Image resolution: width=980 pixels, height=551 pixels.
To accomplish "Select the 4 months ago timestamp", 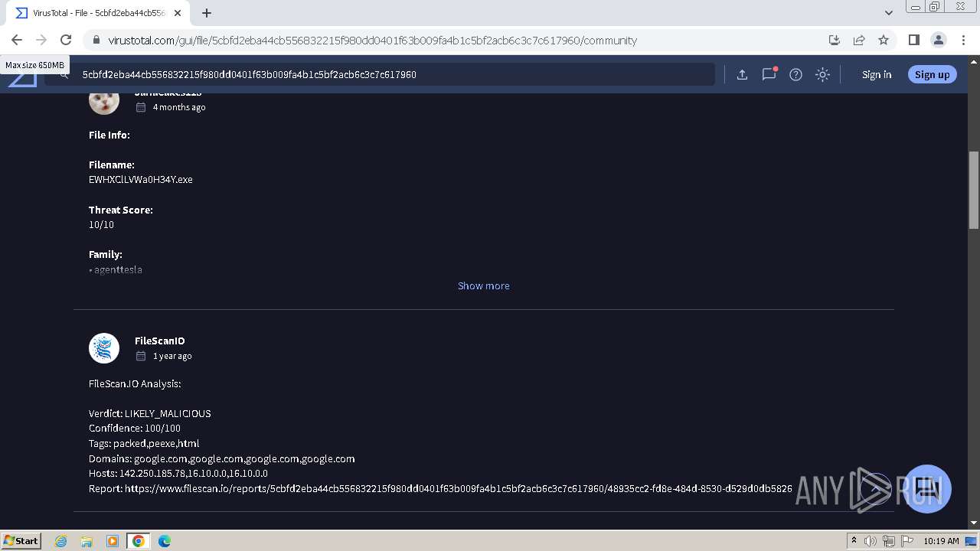I will point(179,107).
